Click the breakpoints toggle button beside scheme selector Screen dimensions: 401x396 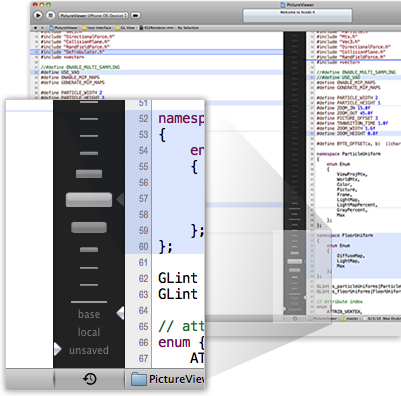click(x=135, y=15)
